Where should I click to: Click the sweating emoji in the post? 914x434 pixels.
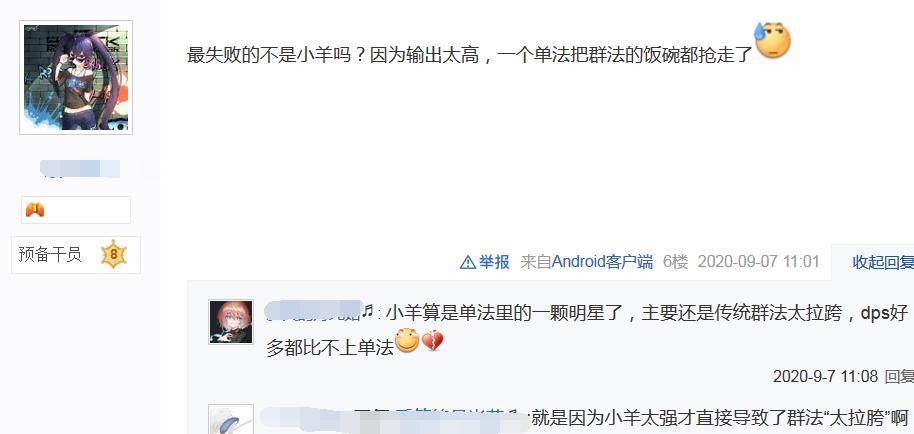pyautogui.click(x=772, y=40)
